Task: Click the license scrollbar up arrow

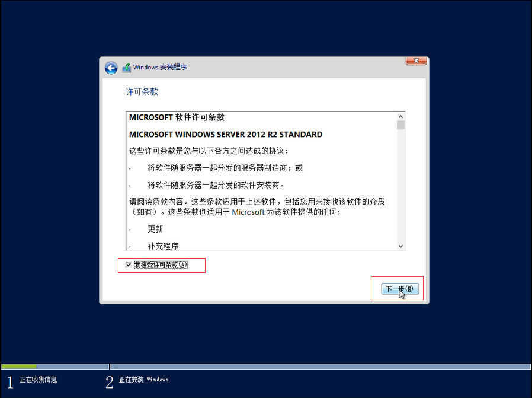Action: pos(400,116)
